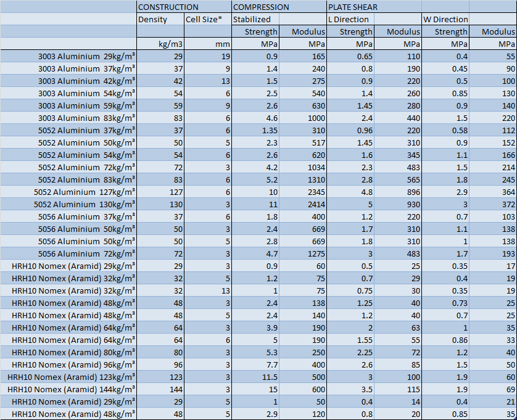Click W direction modulus value 372
Viewport: 517px width, 420px height.
click(493, 204)
